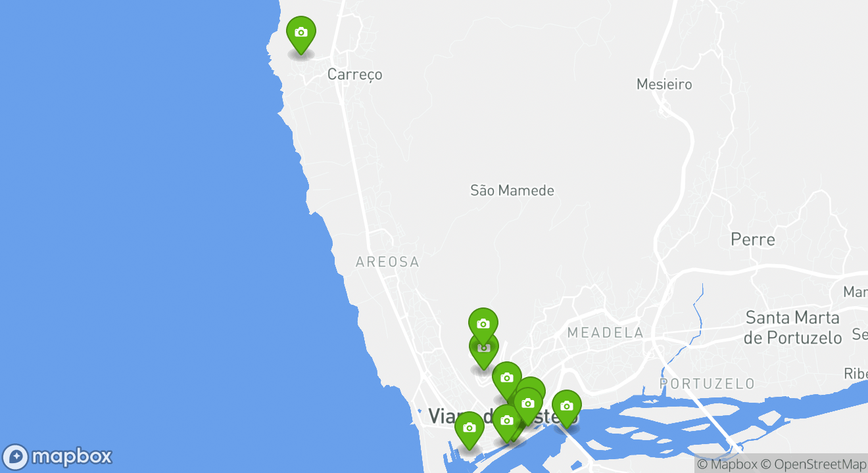The height and width of the screenshot is (473, 868).
Task: Click the Carreço place label
Action: tap(354, 74)
